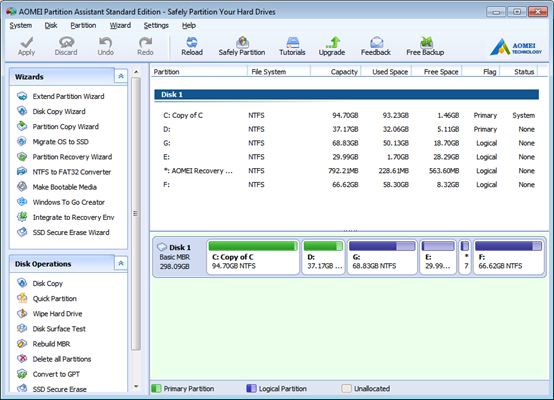
Task: Open the Disk menu
Action: click(51, 25)
